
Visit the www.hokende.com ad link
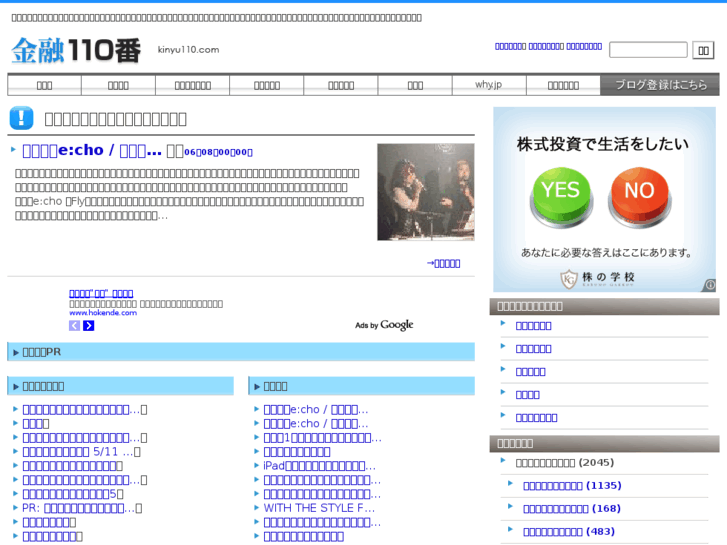103,313
